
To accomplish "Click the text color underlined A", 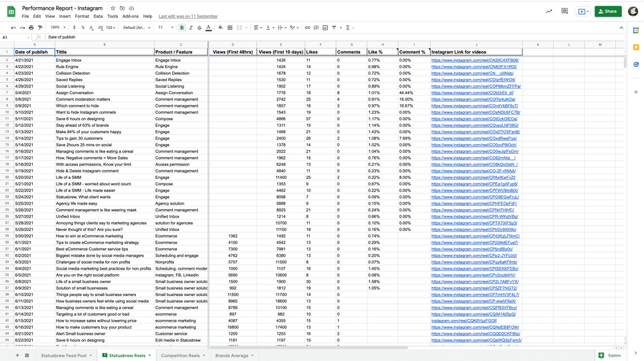I will 209,28.
